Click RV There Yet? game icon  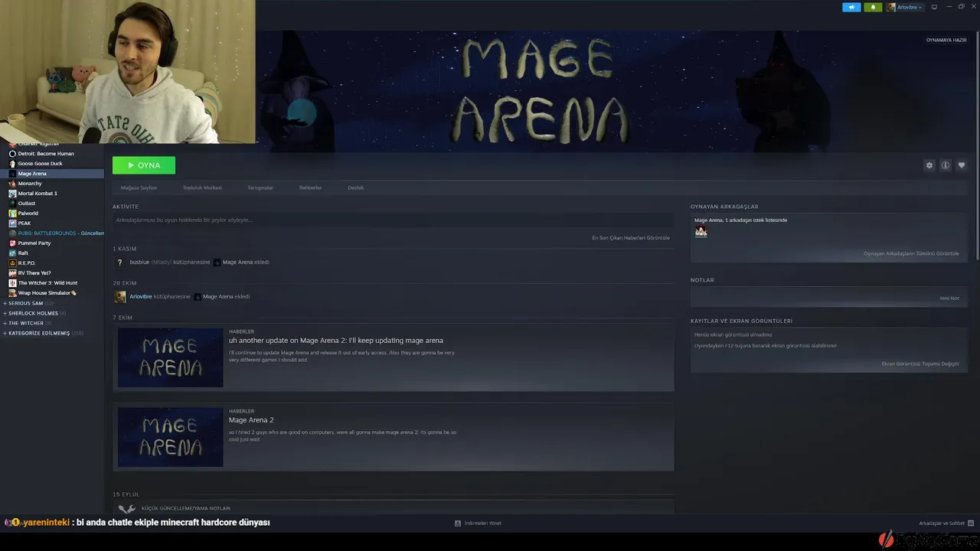click(x=12, y=273)
